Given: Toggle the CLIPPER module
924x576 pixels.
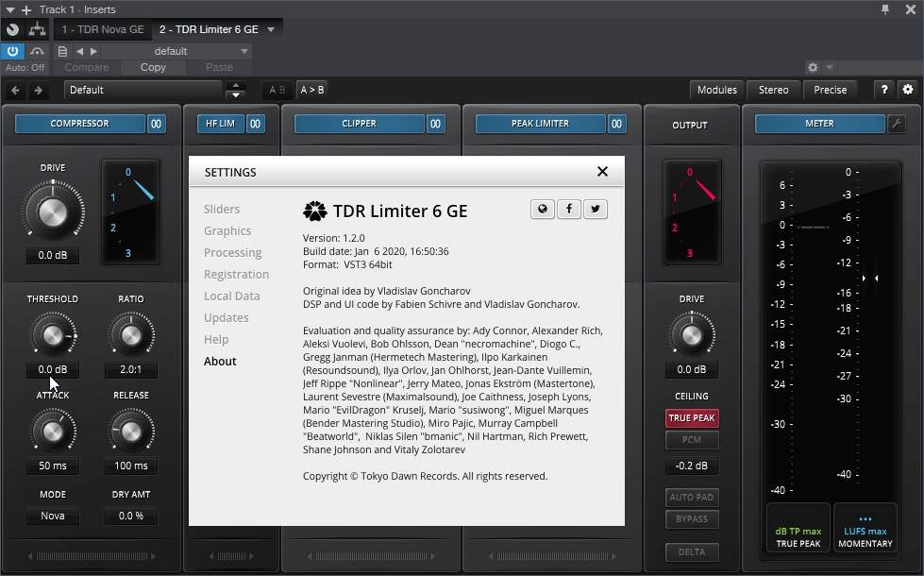Looking at the screenshot, I should coord(359,124).
